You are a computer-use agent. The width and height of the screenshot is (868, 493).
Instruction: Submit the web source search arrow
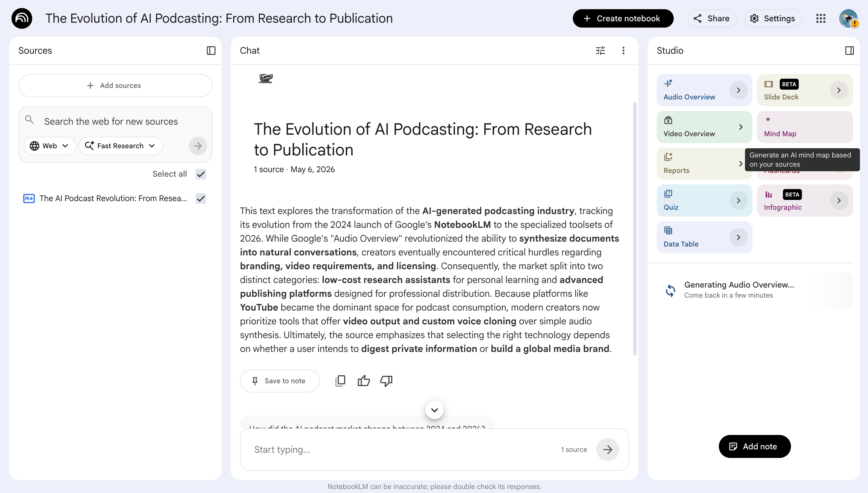pos(198,146)
